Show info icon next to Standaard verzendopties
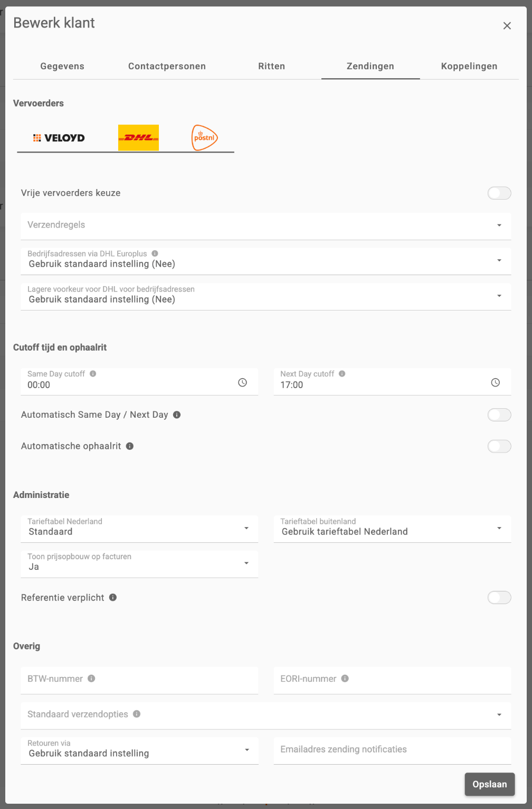The width and height of the screenshot is (532, 809). click(x=137, y=714)
